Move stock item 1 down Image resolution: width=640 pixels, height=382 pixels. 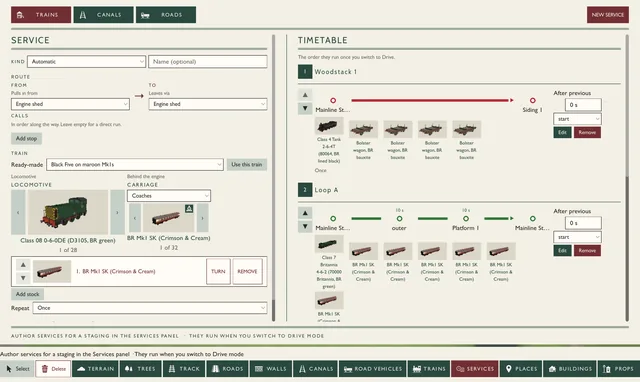click(x=23, y=278)
